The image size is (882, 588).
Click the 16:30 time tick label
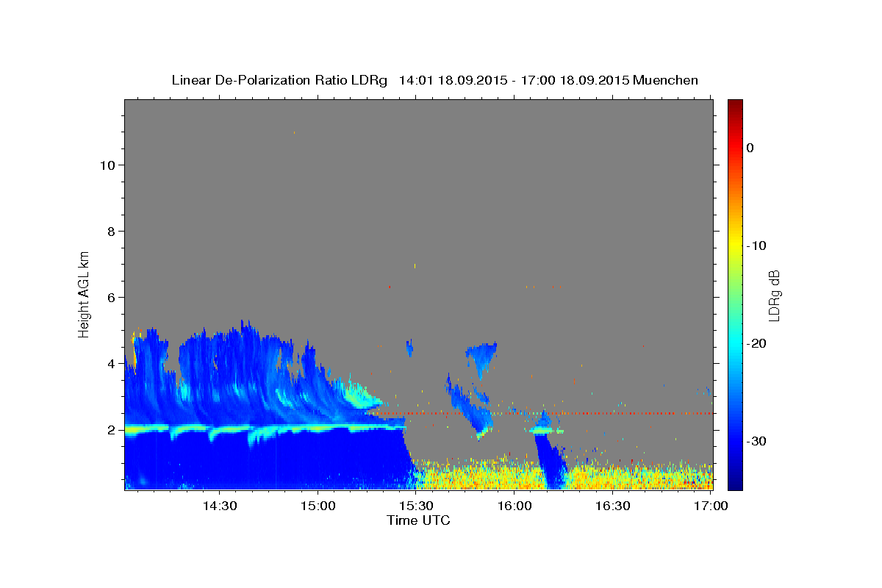(612, 506)
